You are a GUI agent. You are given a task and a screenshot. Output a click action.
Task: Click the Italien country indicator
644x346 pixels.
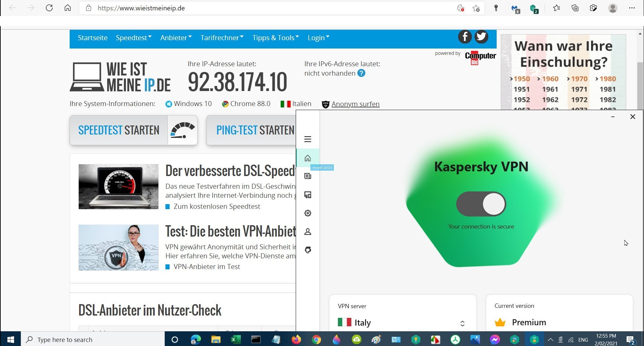296,104
